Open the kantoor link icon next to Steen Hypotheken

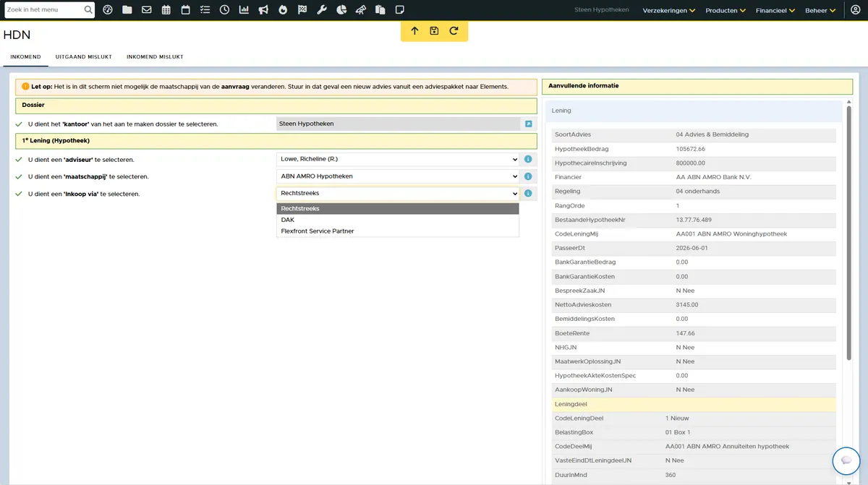pyautogui.click(x=528, y=124)
